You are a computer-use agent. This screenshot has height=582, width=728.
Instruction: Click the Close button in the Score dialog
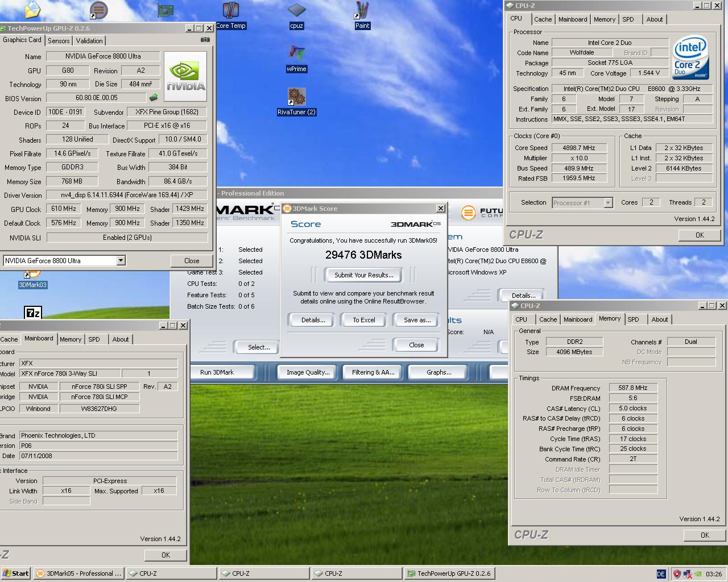coord(416,345)
